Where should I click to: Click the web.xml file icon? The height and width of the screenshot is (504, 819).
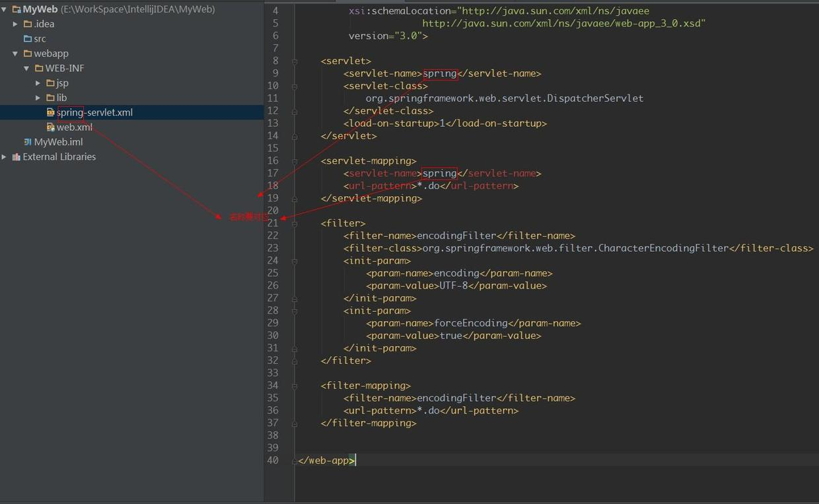point(51,127)
